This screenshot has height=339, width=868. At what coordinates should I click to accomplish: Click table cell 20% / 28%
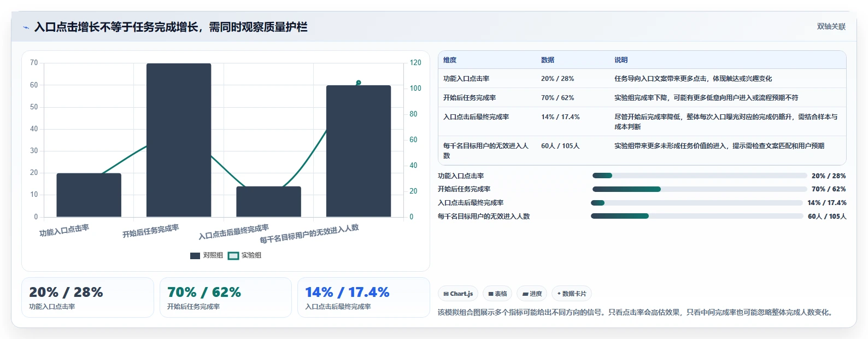558,79
